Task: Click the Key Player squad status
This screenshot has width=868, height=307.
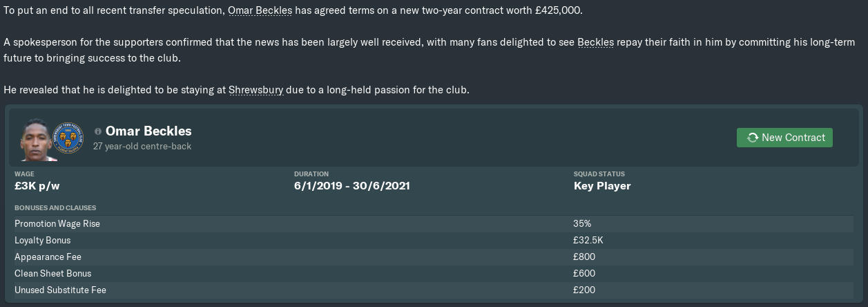Action: 602,186
